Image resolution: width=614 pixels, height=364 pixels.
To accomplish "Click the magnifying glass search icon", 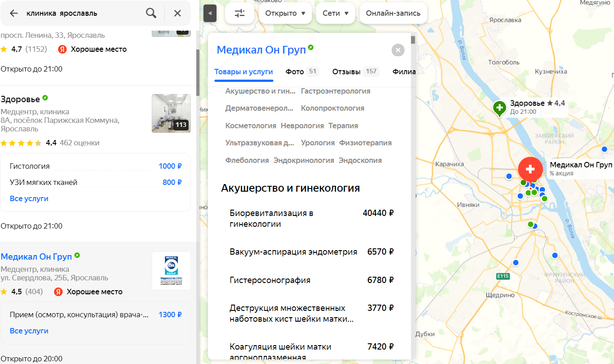I will tap(151, 13).
